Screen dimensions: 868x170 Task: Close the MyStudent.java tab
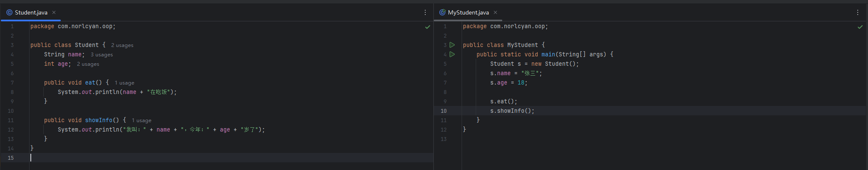tap(495, 12)
